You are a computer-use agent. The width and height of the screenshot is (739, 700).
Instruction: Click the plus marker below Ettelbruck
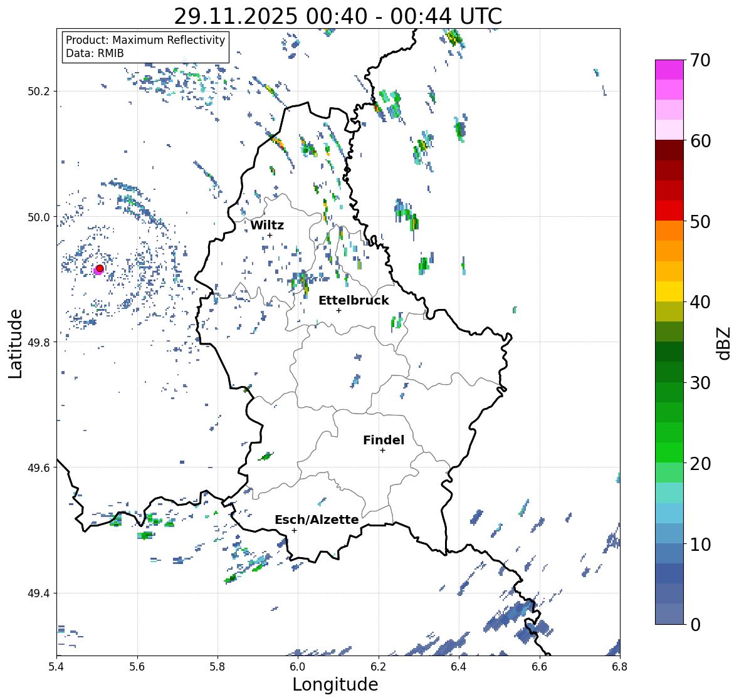[338, 310]
